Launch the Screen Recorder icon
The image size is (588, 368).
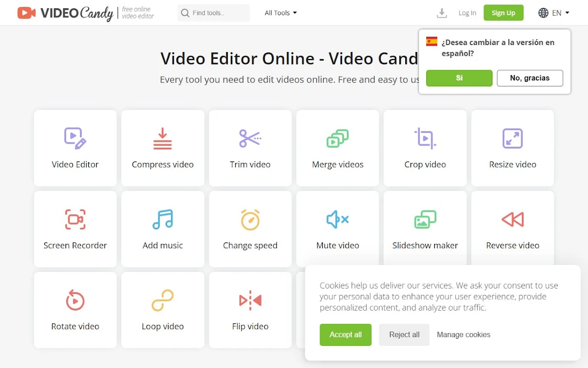(75, 219)
